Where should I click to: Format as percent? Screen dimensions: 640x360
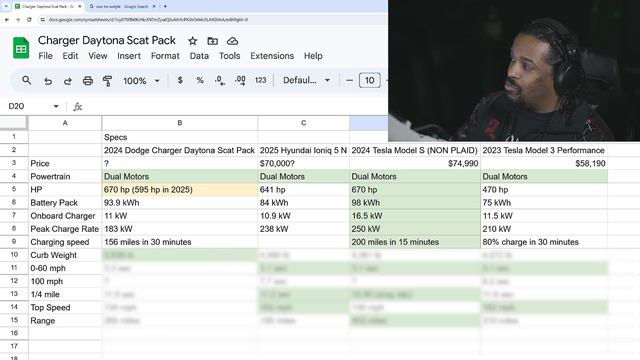[200, 80]
